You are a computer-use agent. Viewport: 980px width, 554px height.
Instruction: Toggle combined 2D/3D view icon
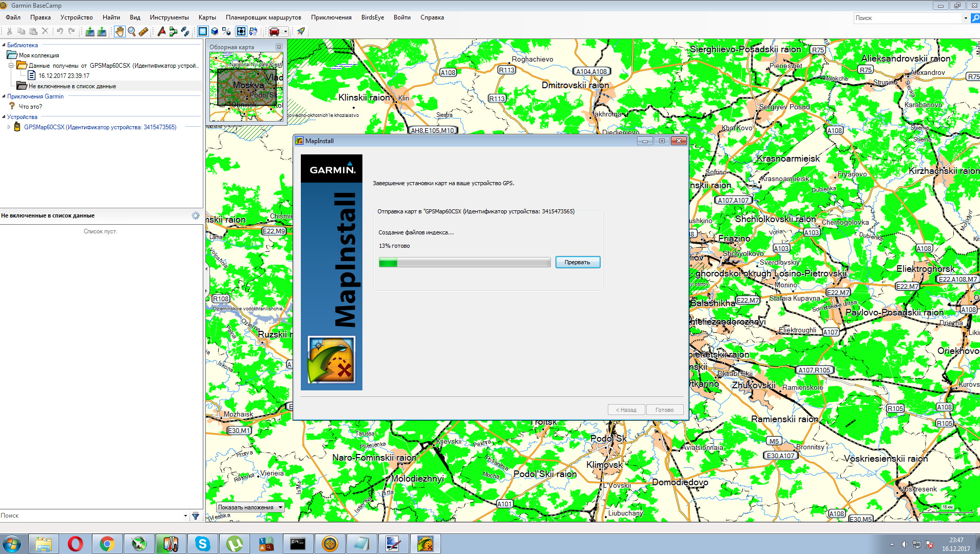pyautogui.click(x=226, y=31)
